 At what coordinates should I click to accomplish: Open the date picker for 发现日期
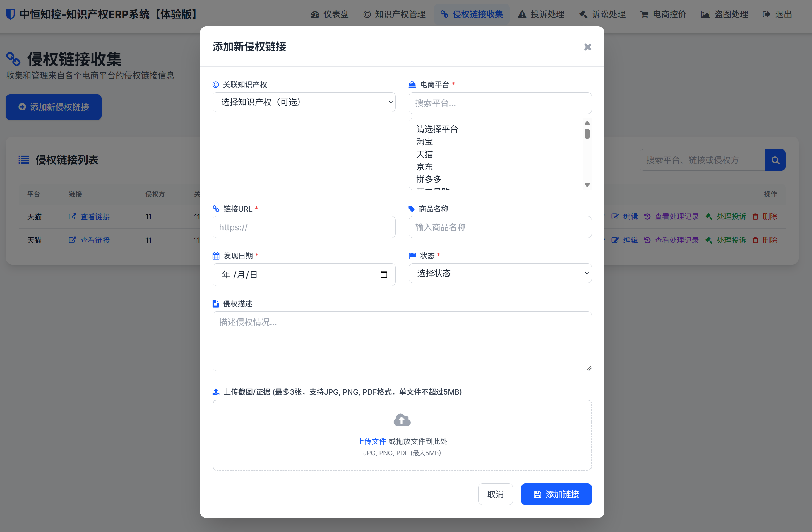384,274
